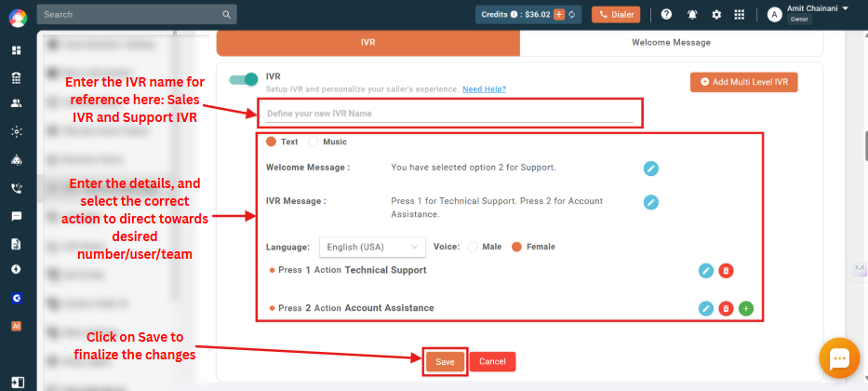
Task: Click the Search box
Action: point(137,14)
